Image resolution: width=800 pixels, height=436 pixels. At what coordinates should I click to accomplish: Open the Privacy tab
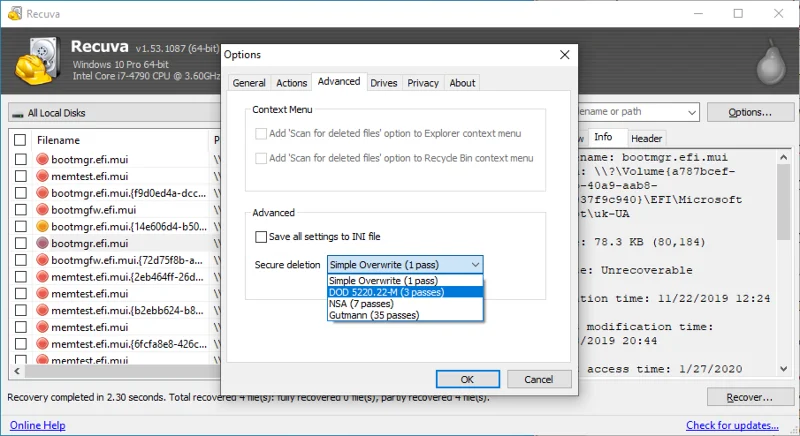422,83
